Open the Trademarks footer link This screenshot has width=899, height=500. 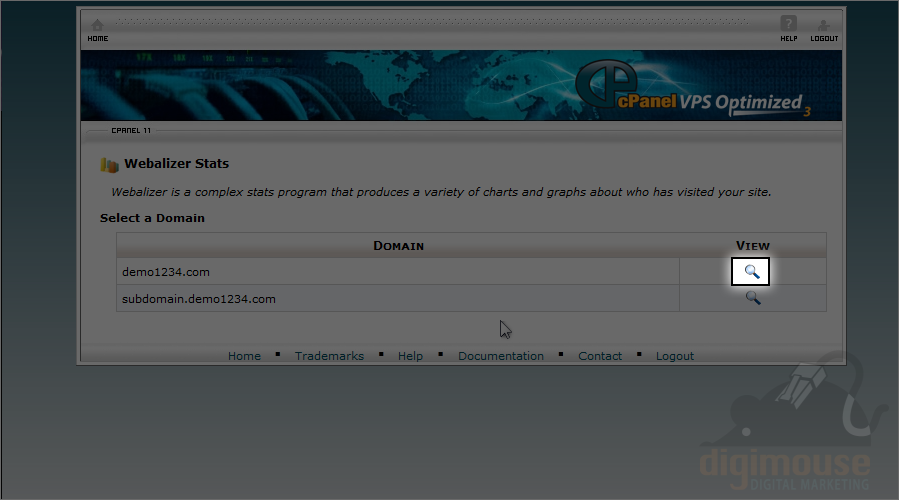click(329, 356)
